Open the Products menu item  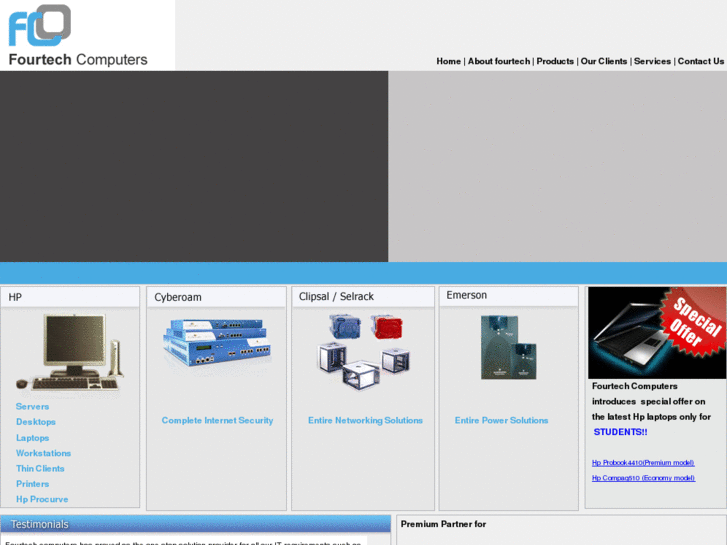click(555, 61)
